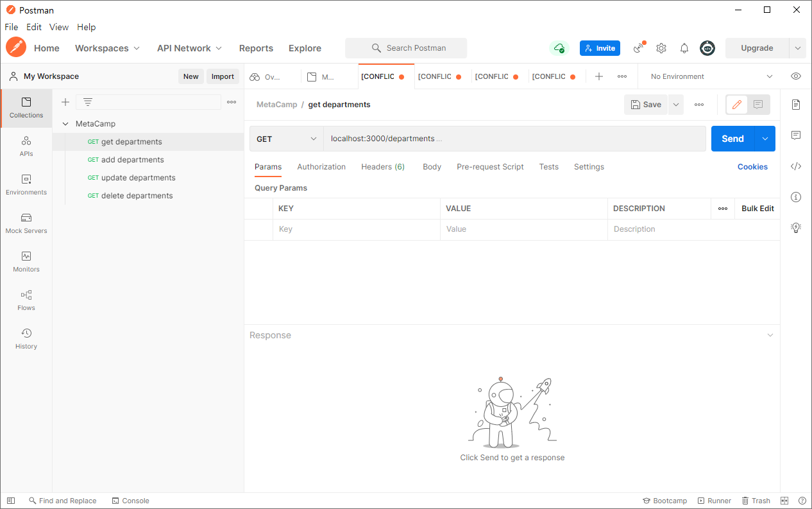
Task: Click the Search Postman field
Action: (x=406, y=48)
